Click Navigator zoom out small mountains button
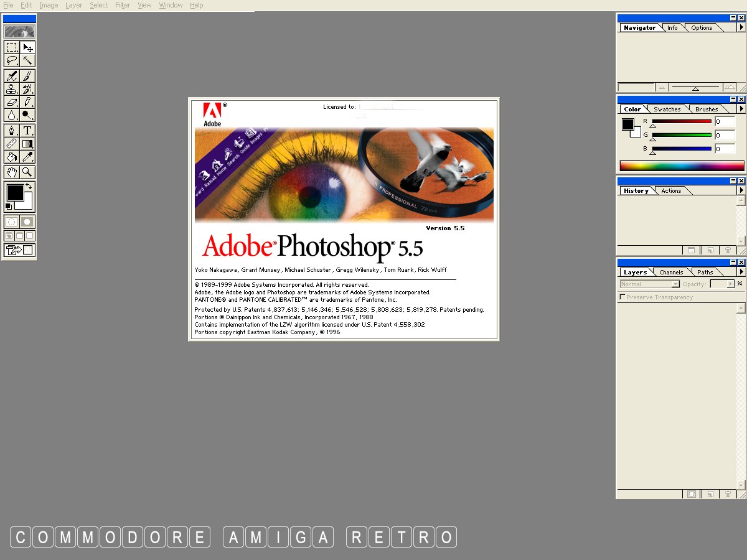This screenshot has height=560, width=747. click(x=662, y=88)
